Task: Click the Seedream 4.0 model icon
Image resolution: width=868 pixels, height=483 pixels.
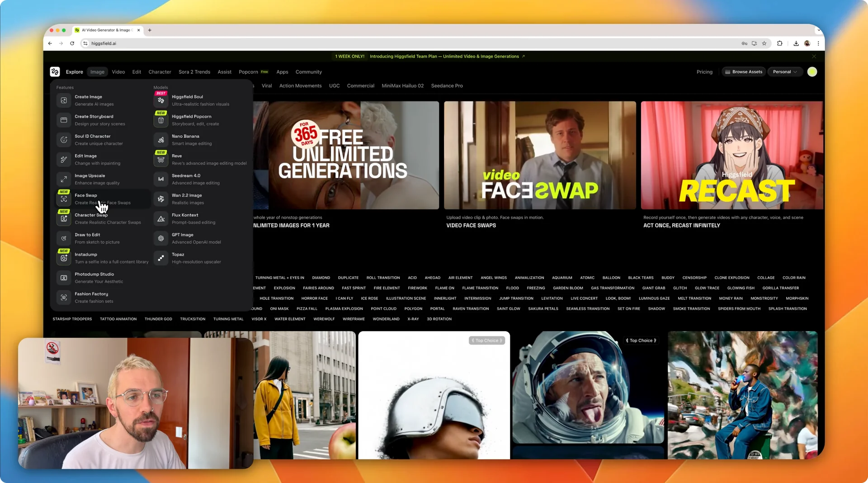Action: 161,179
